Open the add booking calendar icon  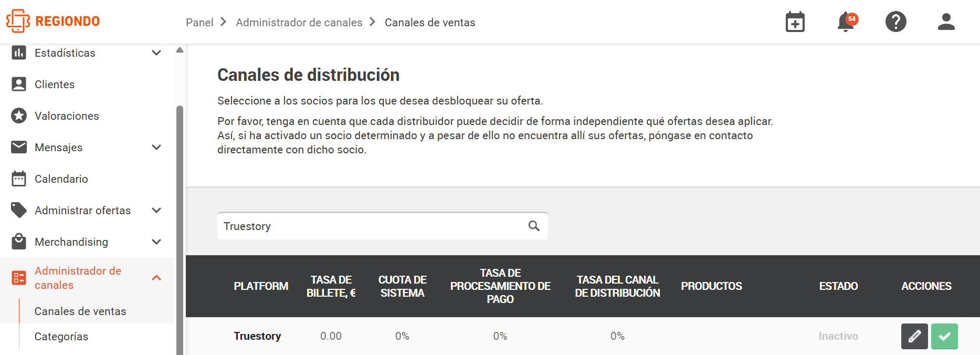click(795, 22)
